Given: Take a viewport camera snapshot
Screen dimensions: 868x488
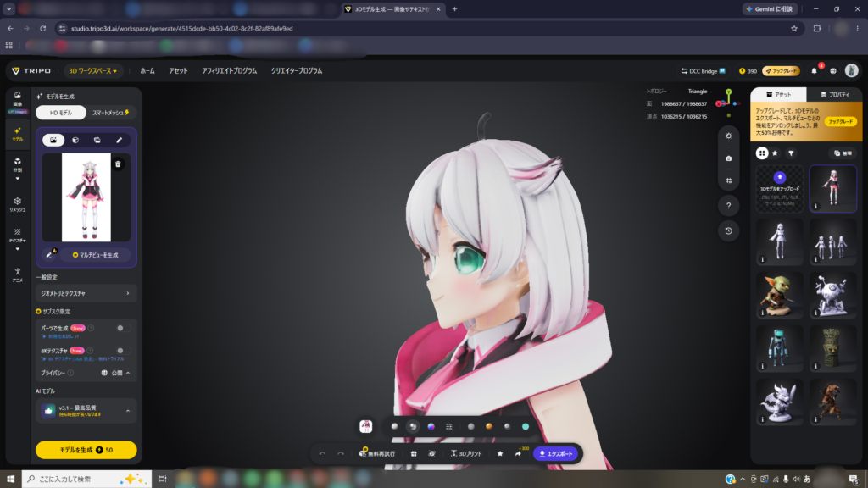Looking at the screenshot, I should pos(728,158).
